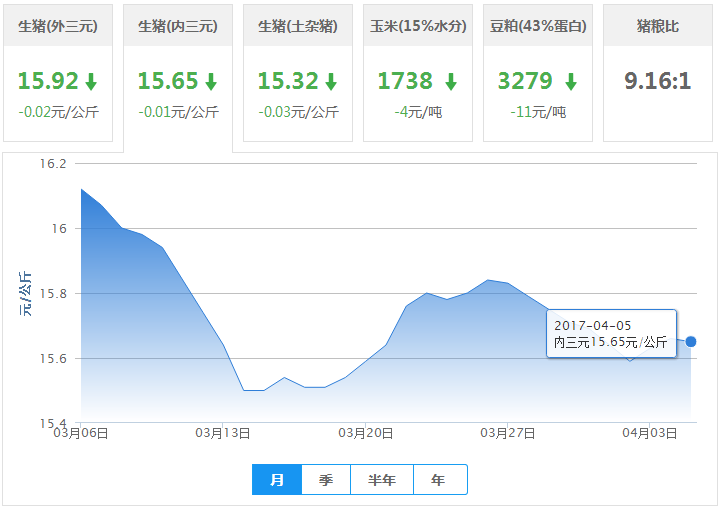The image size is (722, 509).
Task: Click the blue data point on chart line
Action: click(691, 342)
